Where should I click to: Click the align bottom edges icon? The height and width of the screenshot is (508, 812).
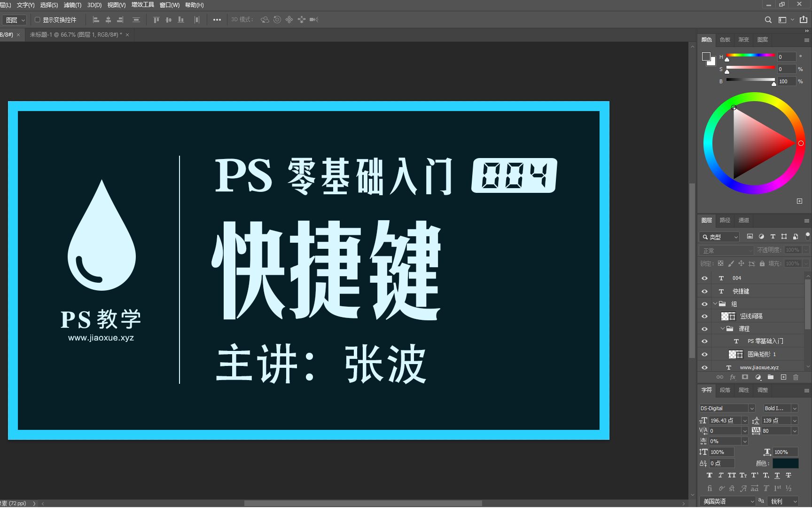(181, 20)
